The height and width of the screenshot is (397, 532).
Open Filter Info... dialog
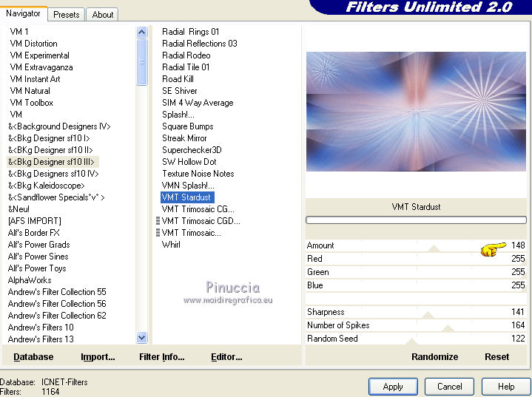(x=162, y=356)
